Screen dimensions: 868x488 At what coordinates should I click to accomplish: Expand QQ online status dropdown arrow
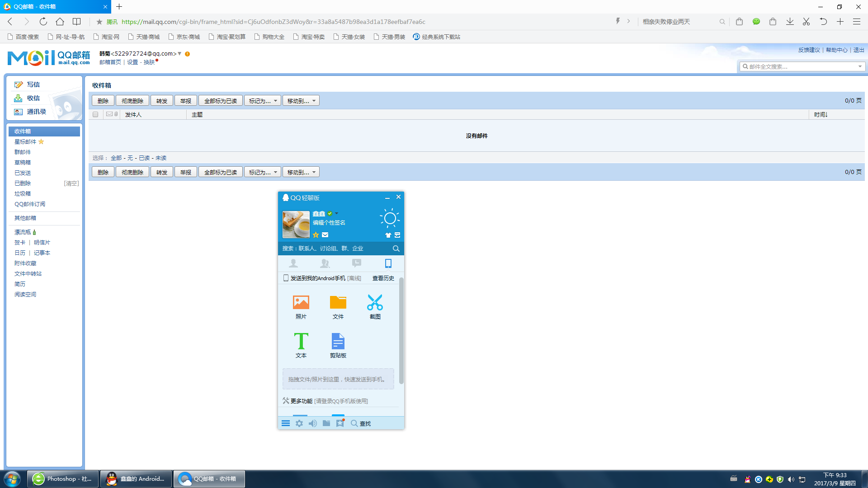pyautogui.click(x=337, y=213)
